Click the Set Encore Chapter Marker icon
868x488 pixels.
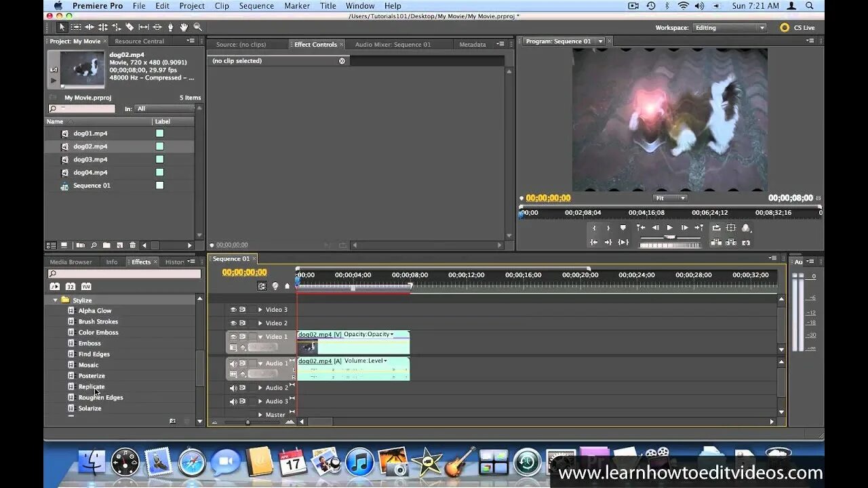tap(275, 286)
